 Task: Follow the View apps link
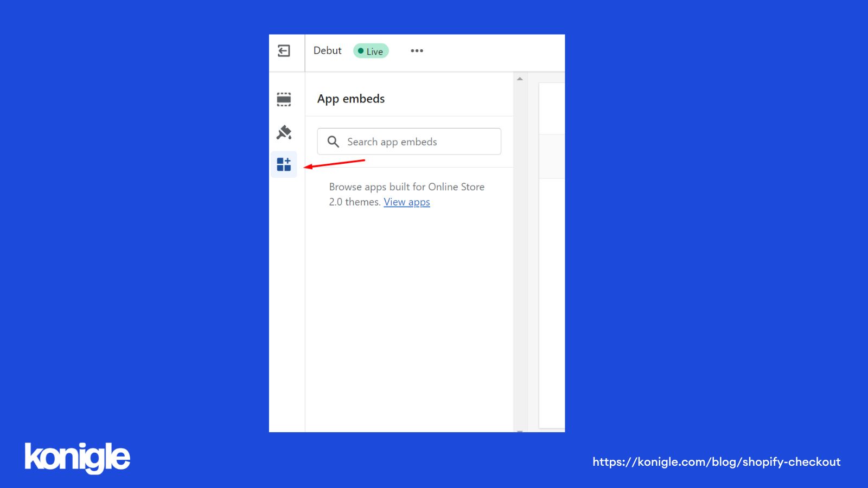point(407,202)
